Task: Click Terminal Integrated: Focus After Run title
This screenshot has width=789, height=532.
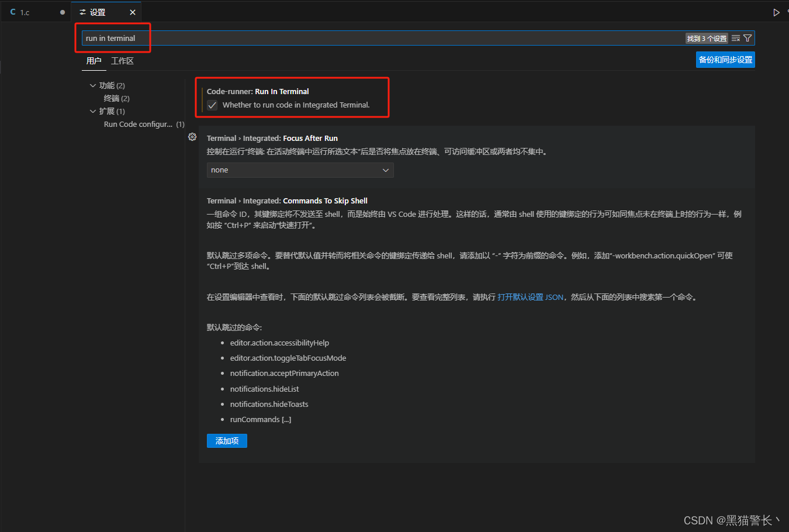Action: [x=272, y=138]
